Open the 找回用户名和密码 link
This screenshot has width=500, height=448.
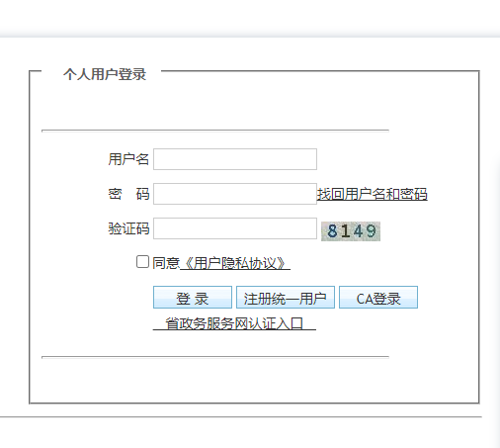[373, 194]
